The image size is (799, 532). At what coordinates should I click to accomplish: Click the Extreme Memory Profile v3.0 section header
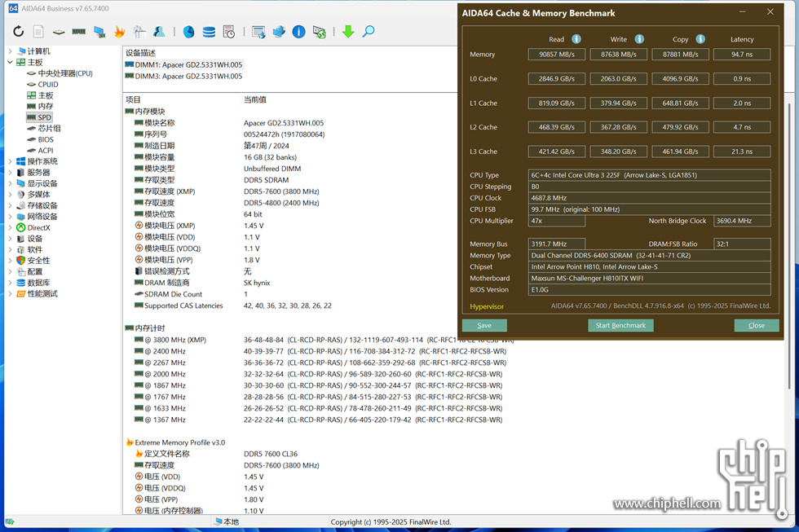(175, 443)
